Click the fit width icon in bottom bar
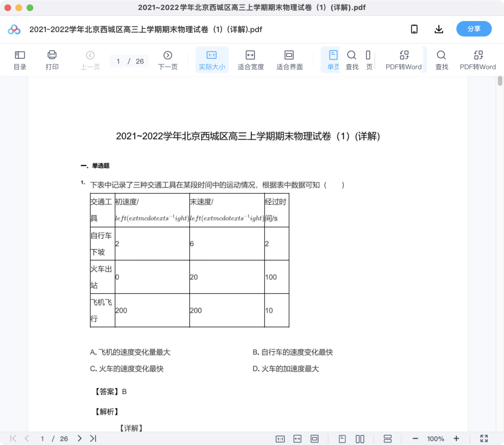 point(298,438)
